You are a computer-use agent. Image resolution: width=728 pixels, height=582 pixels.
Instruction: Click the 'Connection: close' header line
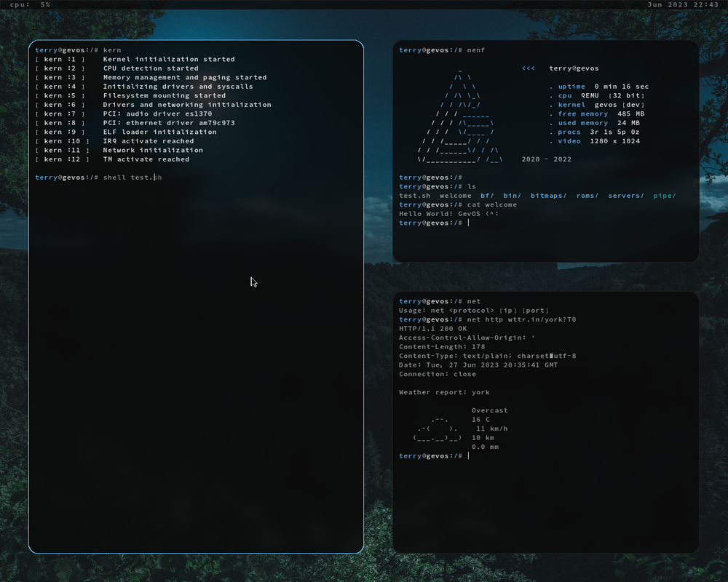click(438, 374)
